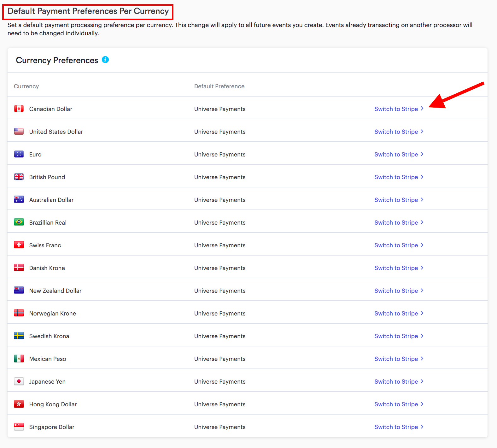Click the Default Preference column header

click(219, 86)
